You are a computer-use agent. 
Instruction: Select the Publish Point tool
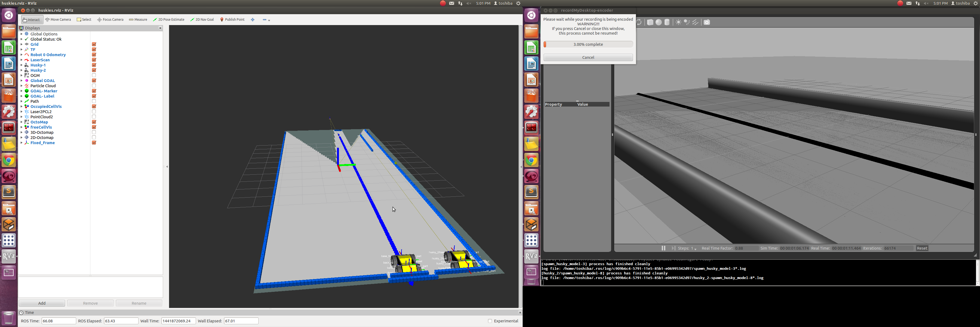coord(232,19)
